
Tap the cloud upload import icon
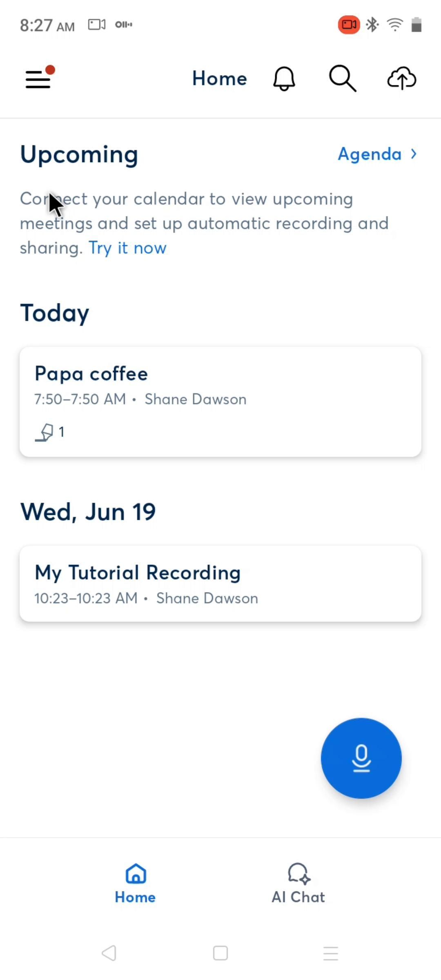pyautogui.click(x=401, y=78)
